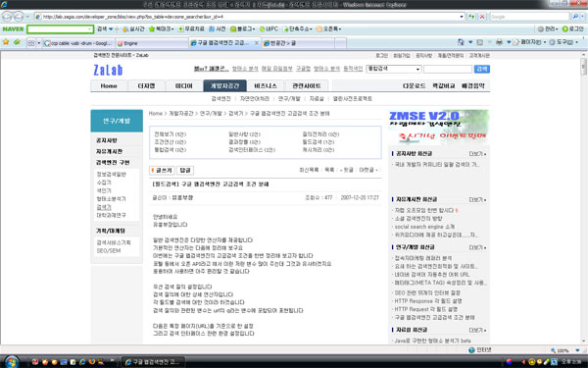
Task: Switch to the 'ccp cable -usb -drum - Googl...' tab
Action: (x=78, y=43)
